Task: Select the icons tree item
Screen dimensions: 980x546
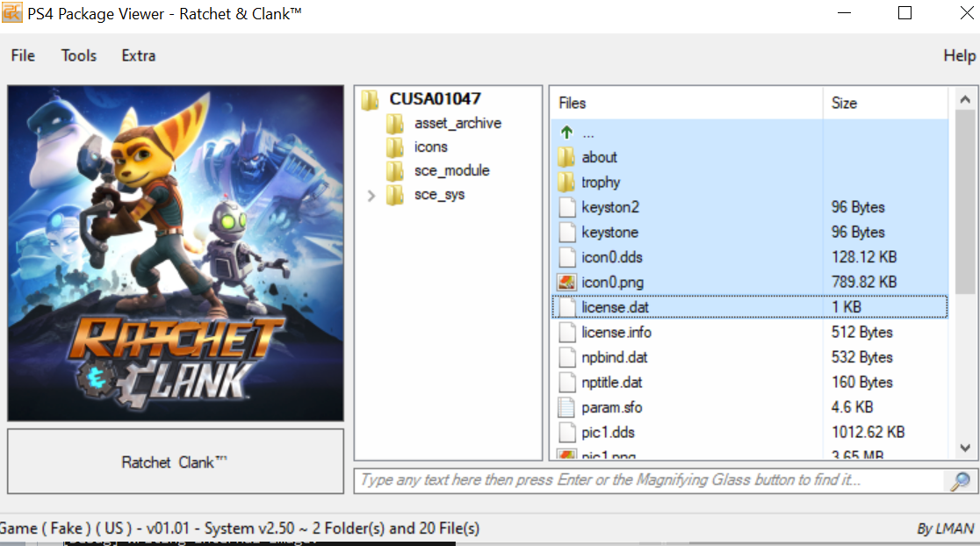Action: click(x=430, y=147)
